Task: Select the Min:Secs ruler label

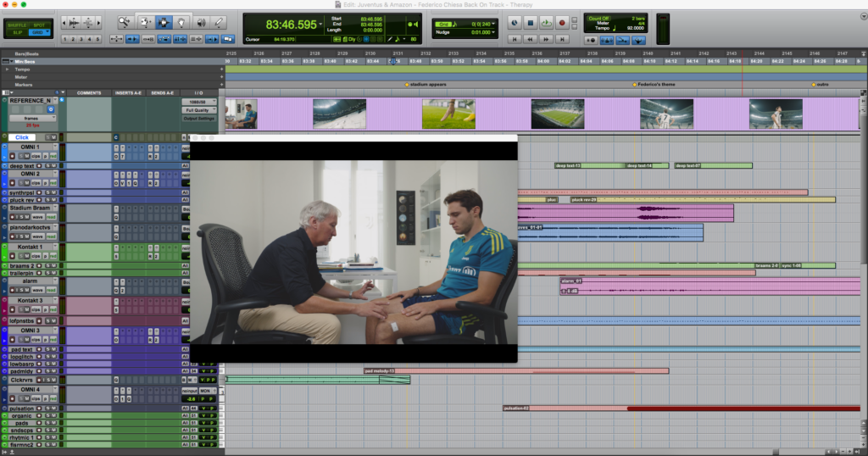Action: pos(25,62)
